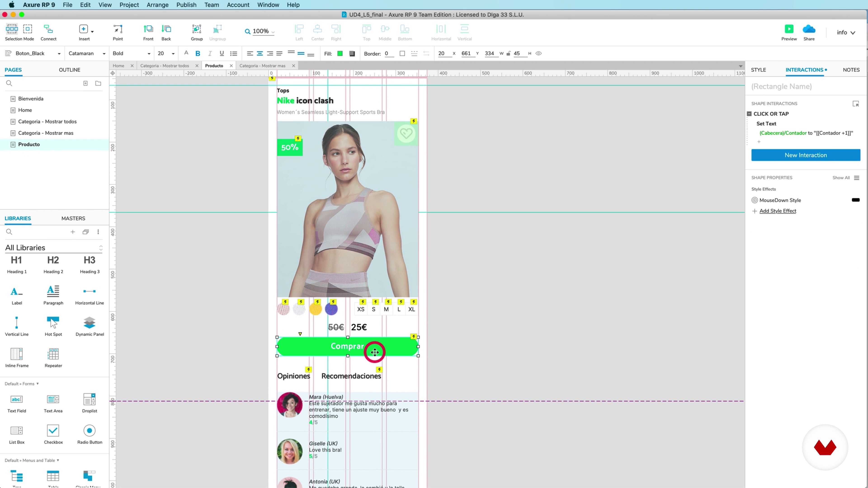
Task: Open the Arrange menu
Action: [157, 5]
